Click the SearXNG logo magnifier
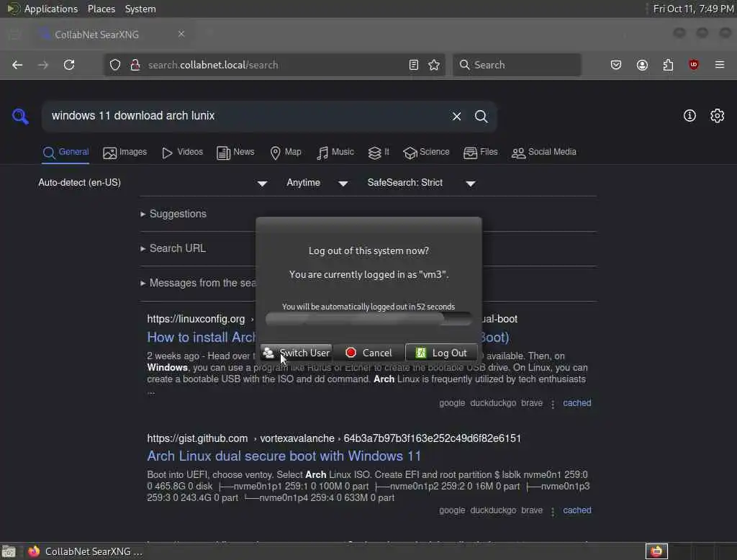The image size is (737, 560). click(20, 116)
